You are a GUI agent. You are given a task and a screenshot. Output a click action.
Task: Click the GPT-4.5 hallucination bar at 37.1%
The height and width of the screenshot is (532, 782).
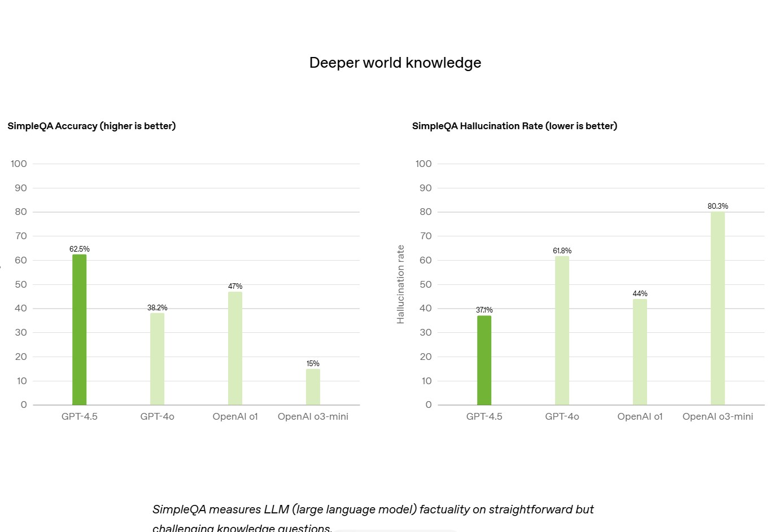click(x=484, y=360)
